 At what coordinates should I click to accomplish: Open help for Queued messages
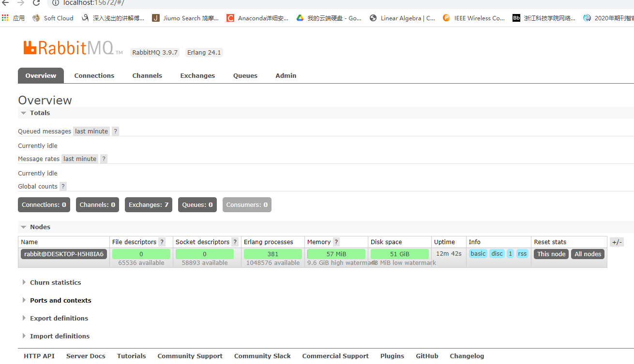(x=115, y=131)
